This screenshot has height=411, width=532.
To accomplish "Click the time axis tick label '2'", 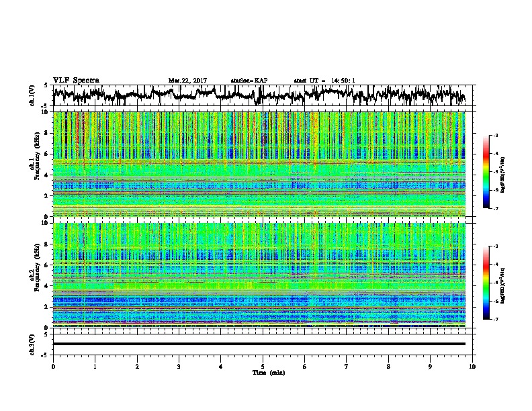I will [x=137, y=367].
